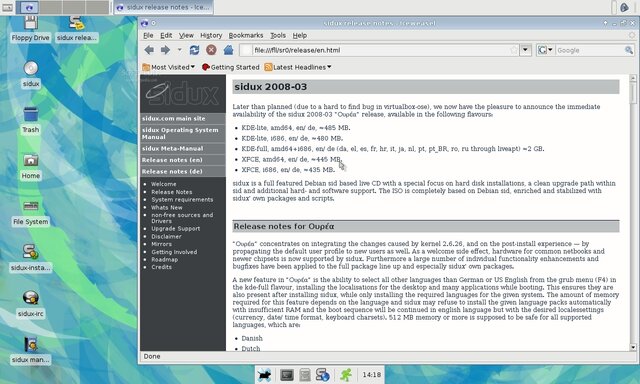
Task: Select the sidux release notes taskbar button
Action: 163,7
